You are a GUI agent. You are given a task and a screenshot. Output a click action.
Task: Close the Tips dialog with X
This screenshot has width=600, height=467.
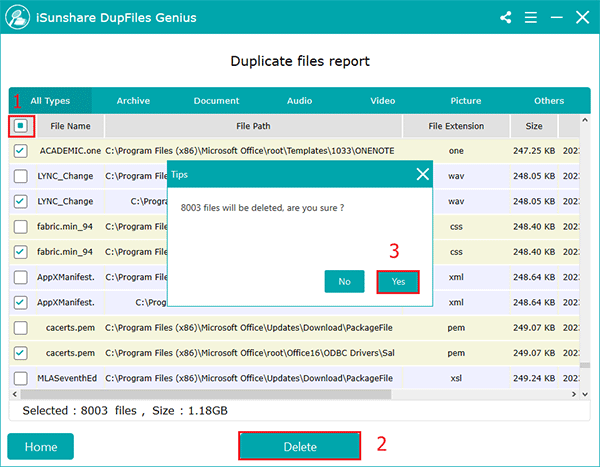pyautogui.click(x=422, y=174)
